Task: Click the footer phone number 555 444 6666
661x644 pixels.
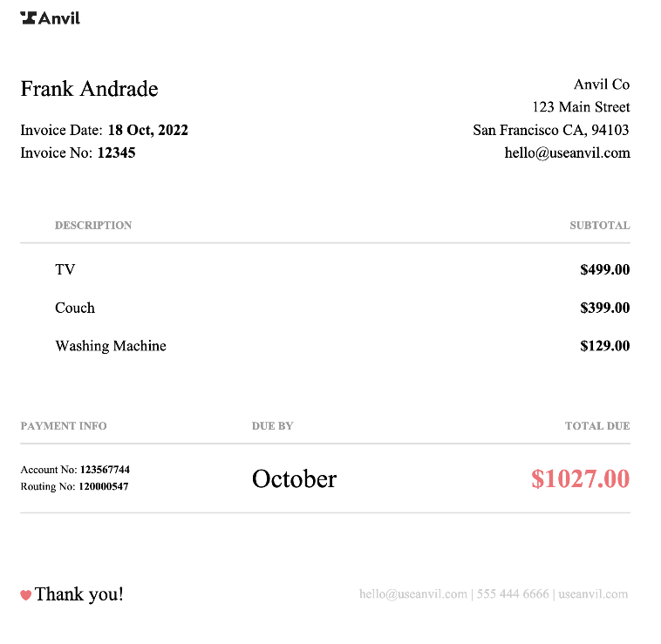Action: click(x=512, y=594)
